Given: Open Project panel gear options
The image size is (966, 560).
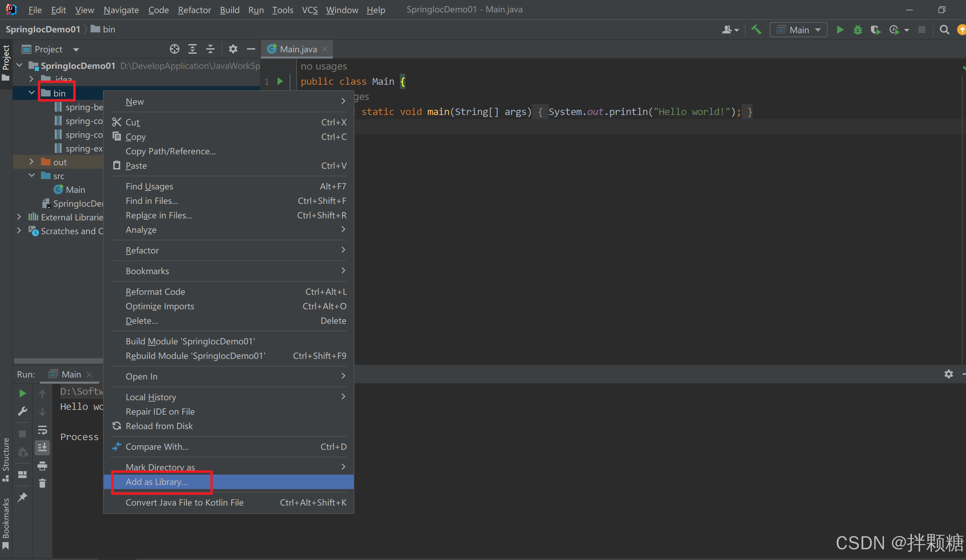Looking at the screenshot, I should [233, 49].
